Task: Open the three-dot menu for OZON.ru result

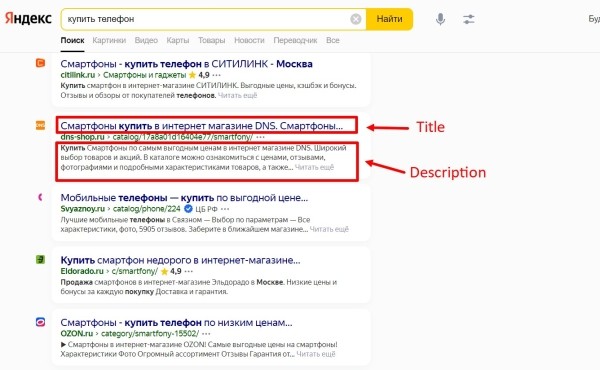Action: [x=206, y=334]
